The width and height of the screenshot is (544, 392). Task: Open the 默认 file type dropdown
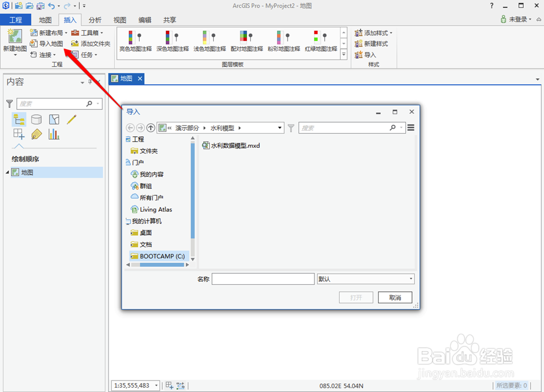click(365, 279)
